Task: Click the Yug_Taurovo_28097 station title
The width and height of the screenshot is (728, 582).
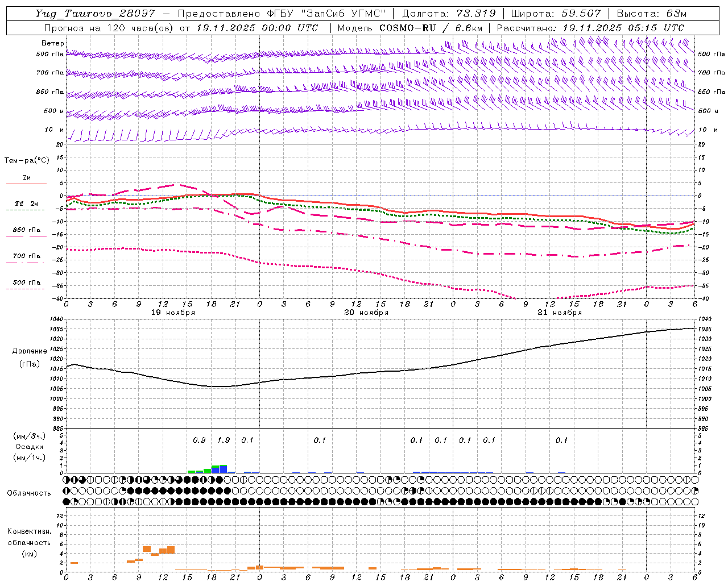Action: tap(95, 14)
